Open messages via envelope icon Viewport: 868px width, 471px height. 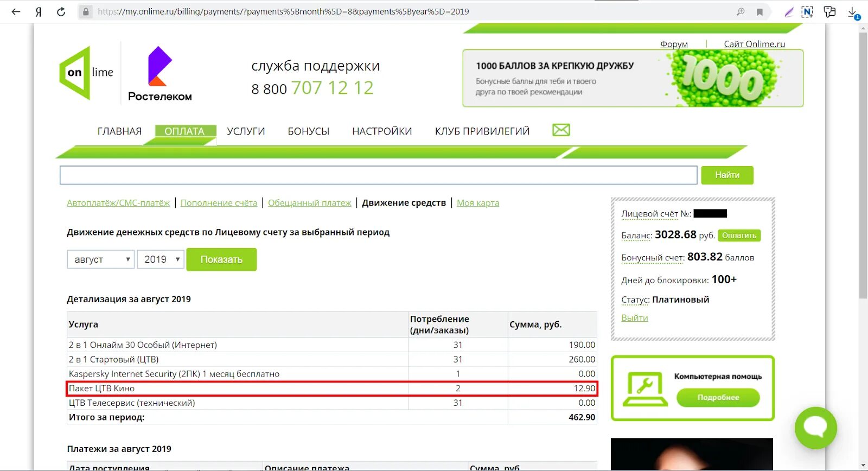coord(561,130)
